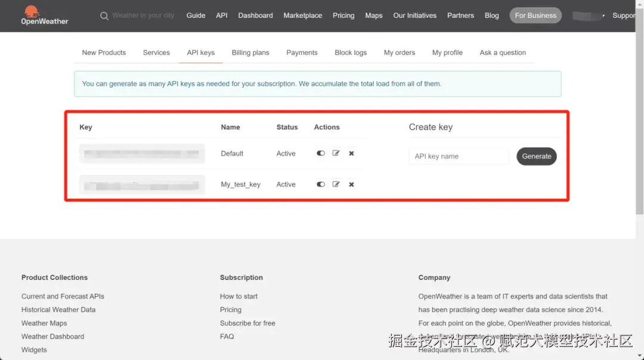Screen dimensions: 644x360
Task: Click the My_test_key name text
Action: coord(241,184)
